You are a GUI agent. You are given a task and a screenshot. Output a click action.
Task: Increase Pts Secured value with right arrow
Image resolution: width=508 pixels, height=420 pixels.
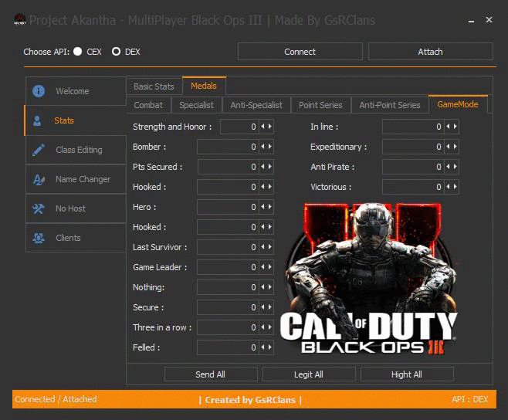[270, 167]
